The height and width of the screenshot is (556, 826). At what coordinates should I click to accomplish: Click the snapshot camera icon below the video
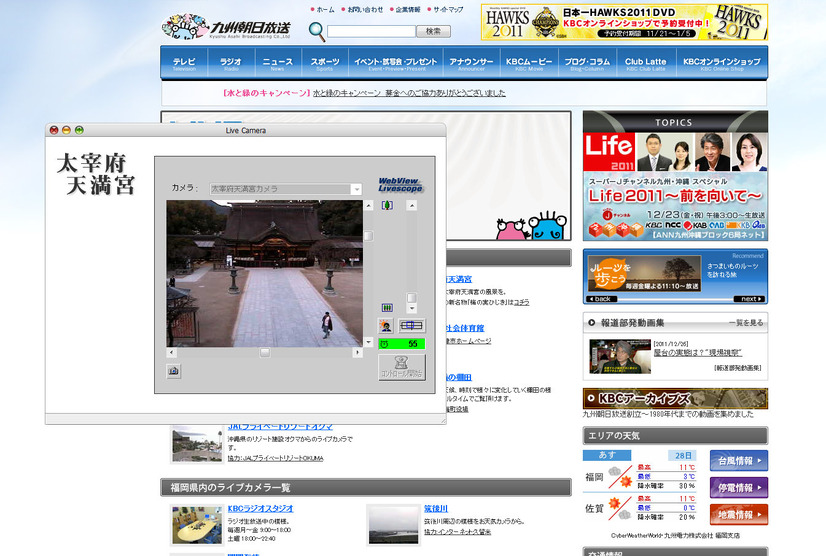(173, 371)
